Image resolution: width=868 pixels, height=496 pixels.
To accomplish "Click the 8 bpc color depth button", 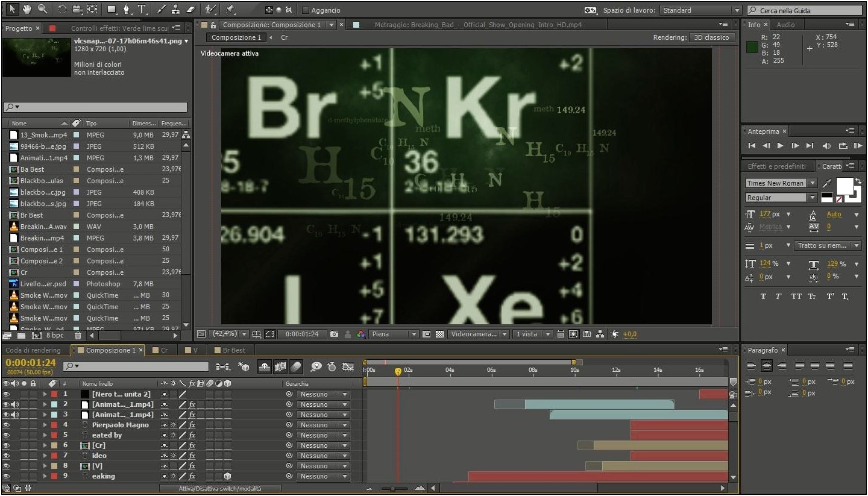I will click(x=55, y=336).
